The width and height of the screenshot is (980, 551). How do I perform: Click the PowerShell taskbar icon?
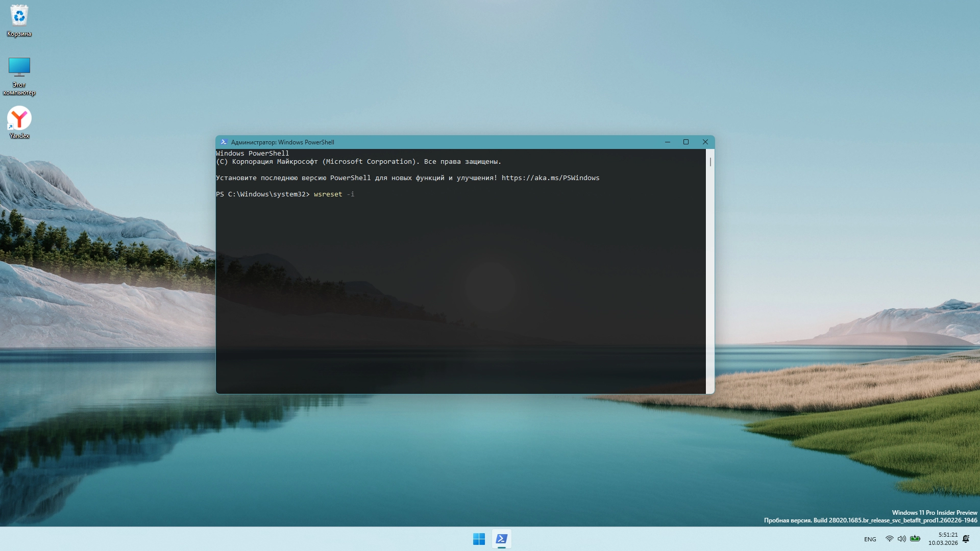(501, 539)
